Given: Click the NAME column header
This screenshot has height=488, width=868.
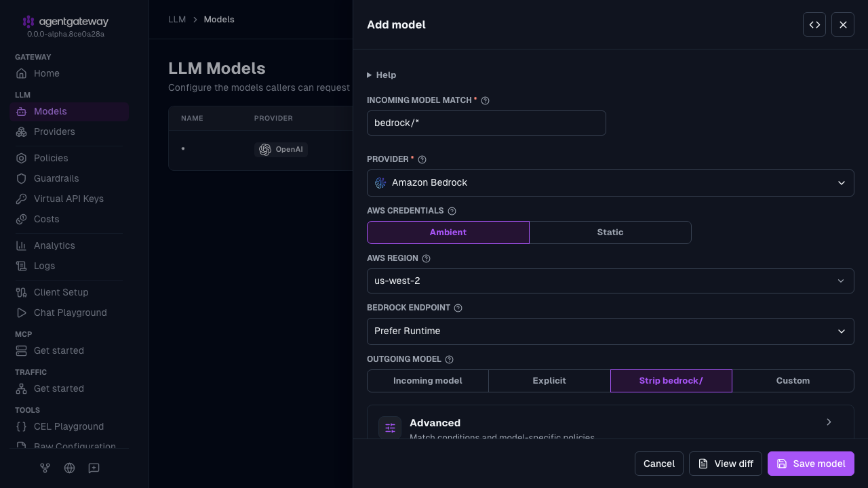Looking at the screenshot, I should pyautogui.click(x=192, y=118).
